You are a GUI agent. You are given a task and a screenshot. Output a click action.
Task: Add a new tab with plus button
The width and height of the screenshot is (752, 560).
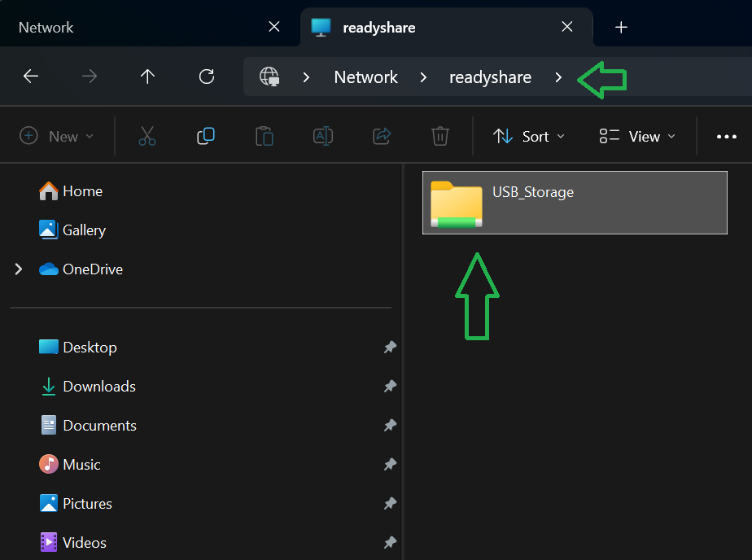(621, 28)
